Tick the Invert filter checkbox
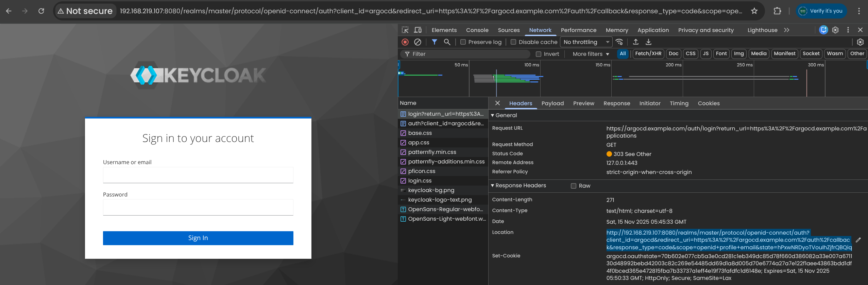The width and height of the screenshot is (868, 285). click(x=539, y=54)
